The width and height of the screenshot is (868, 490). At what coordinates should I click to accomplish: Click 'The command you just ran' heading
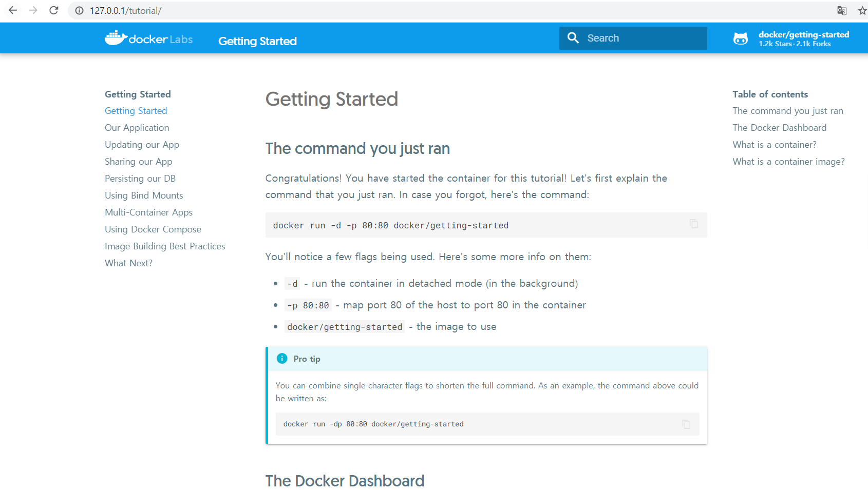357,149
